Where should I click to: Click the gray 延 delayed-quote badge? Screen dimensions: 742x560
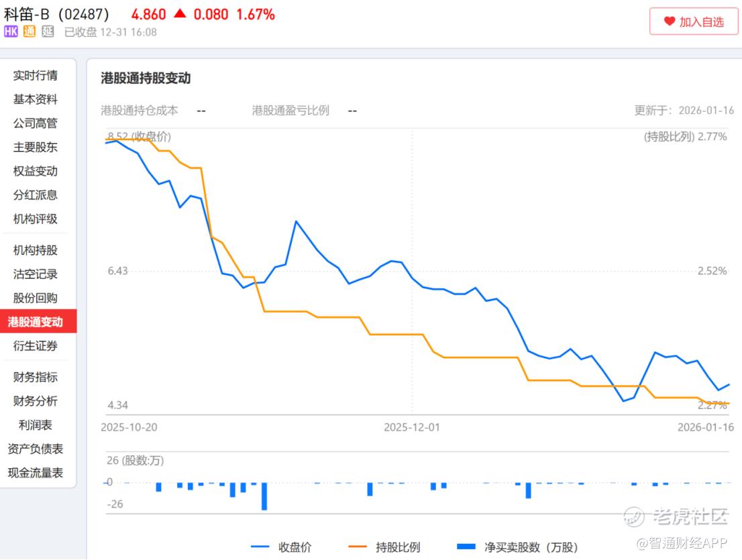(x=47, y=32)
